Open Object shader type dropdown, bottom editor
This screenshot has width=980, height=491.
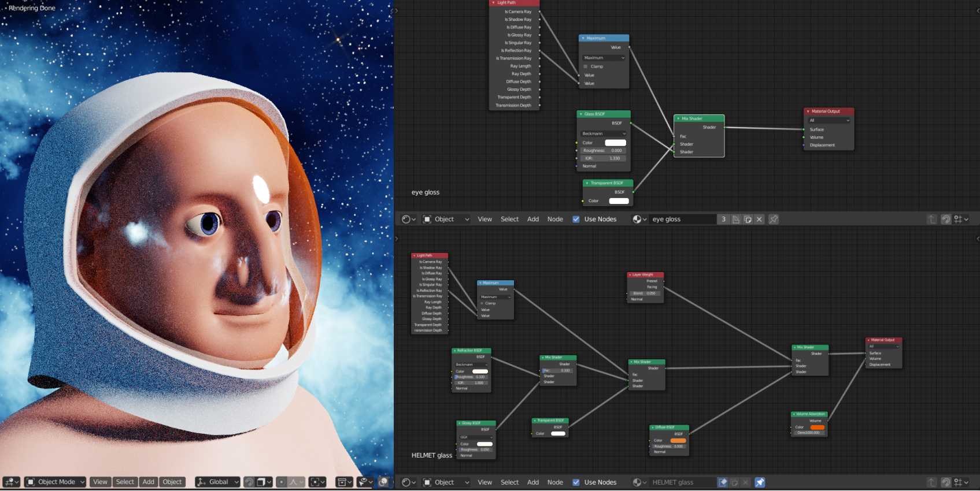pyautogui.click(x=446, y=482)
